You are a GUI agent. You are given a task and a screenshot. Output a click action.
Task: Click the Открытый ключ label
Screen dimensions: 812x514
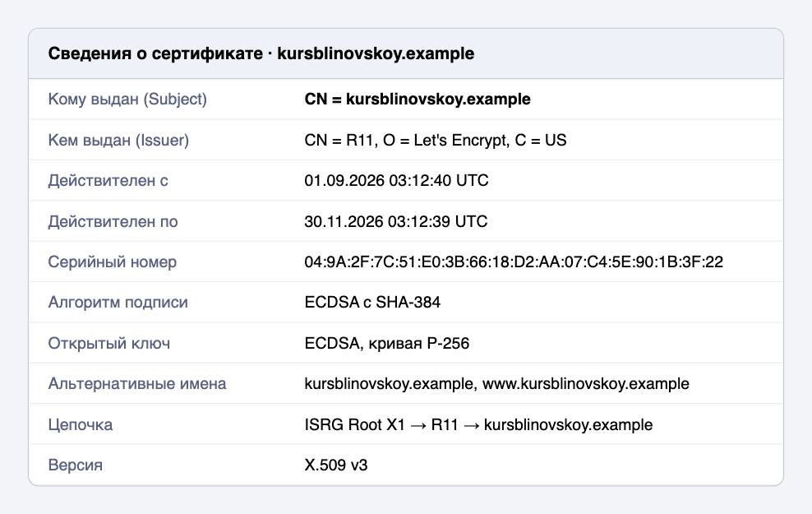pos(109,343)
